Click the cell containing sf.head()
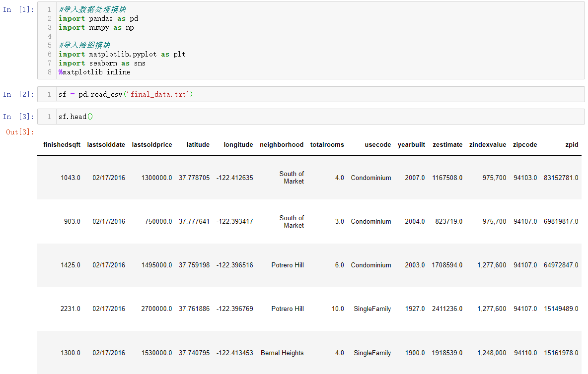 click(x=311, y=117)
